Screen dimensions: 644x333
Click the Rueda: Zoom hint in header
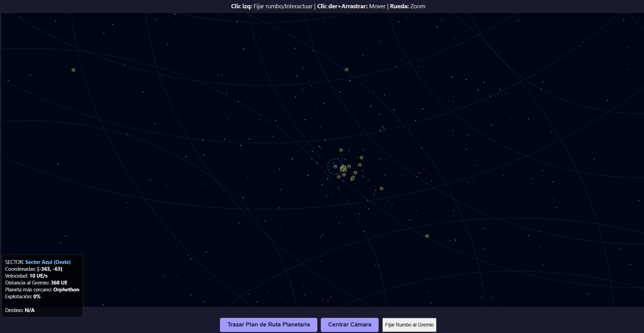tap(408, 6)
